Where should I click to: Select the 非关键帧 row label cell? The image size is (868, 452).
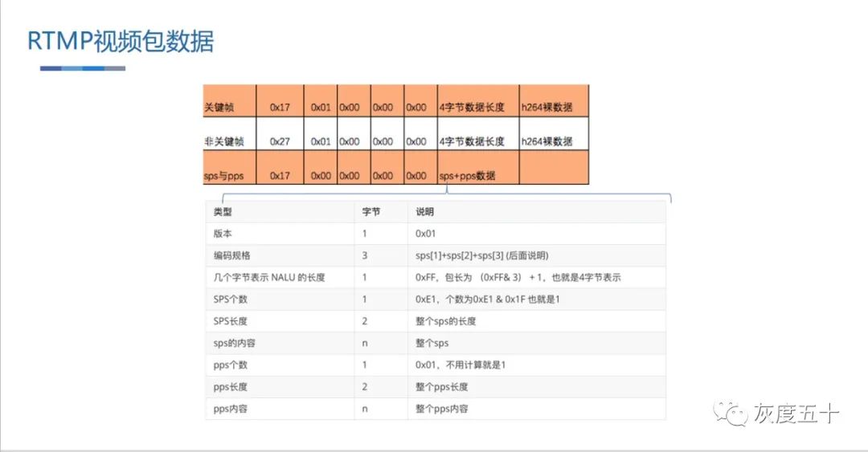224,141
